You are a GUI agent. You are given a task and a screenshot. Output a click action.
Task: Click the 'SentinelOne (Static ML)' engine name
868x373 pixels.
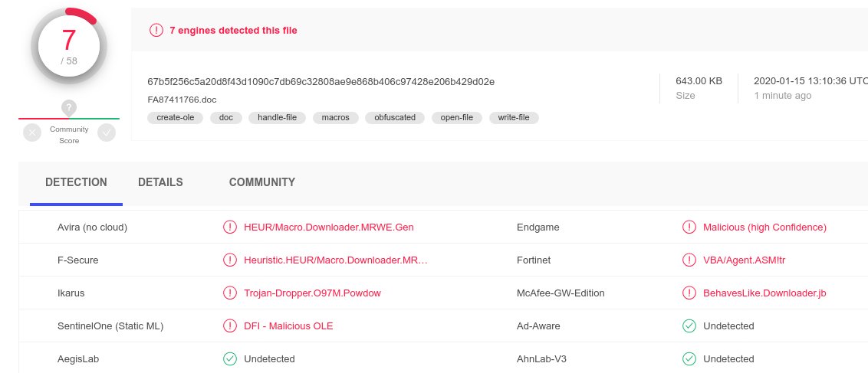tap(110, 326)
